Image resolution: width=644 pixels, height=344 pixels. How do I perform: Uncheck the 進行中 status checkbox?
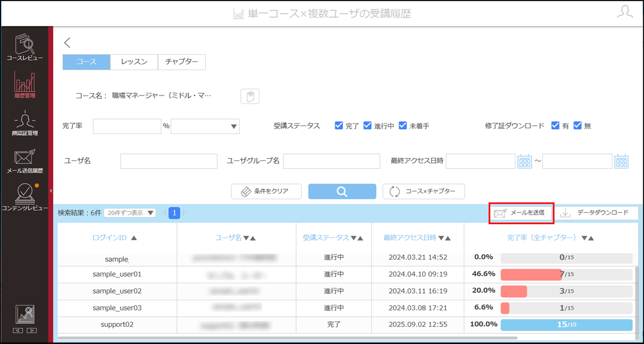(367, 125)
